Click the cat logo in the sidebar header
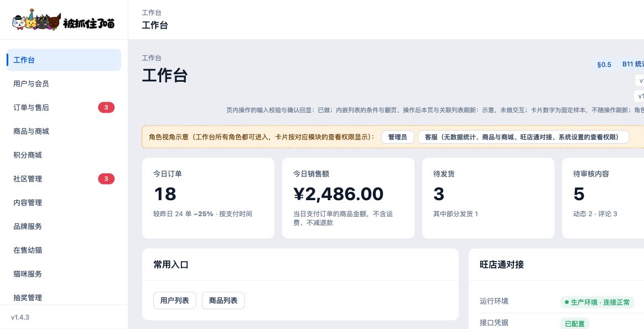The height and width of the screenshot is (329, 644). (63, 20)
